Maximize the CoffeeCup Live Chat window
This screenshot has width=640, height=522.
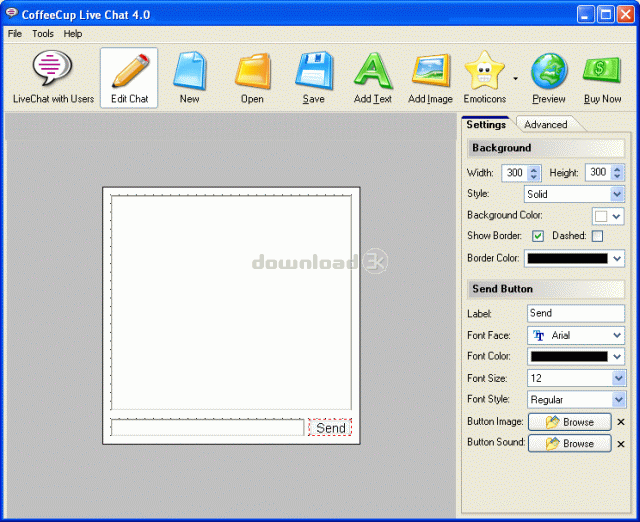pyautogui.click(x=606, y=15)
